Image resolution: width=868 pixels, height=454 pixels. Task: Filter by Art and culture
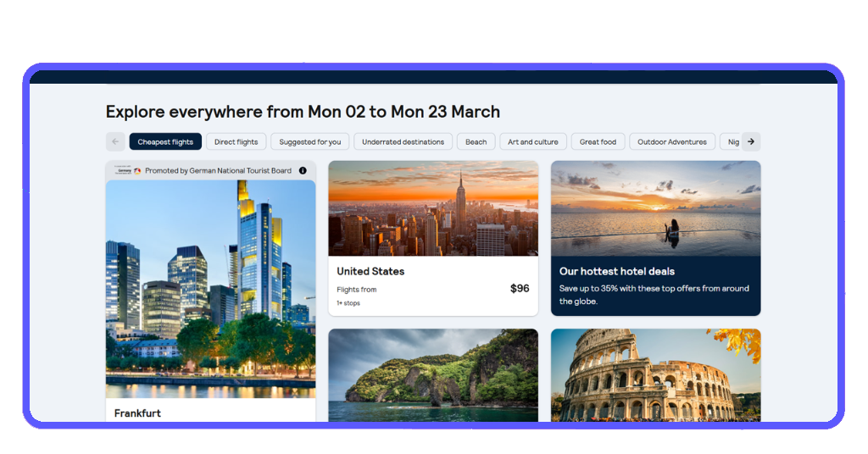[533, 141]
